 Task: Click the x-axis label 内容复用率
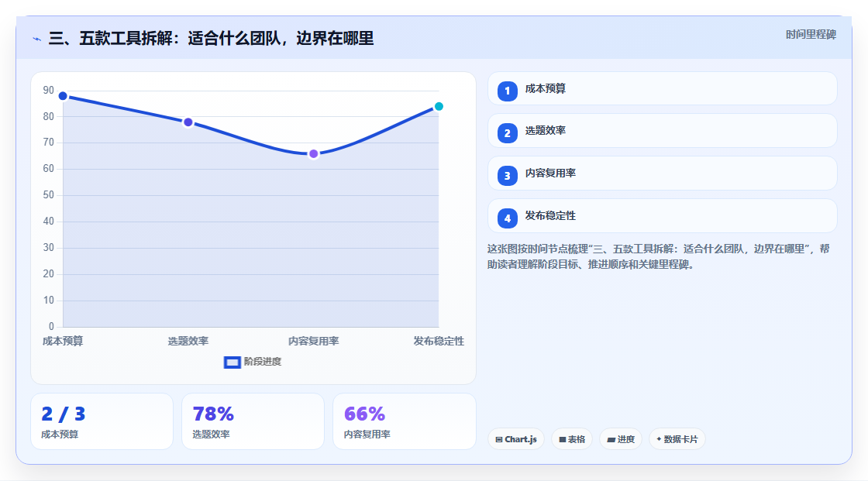[313, 342]
